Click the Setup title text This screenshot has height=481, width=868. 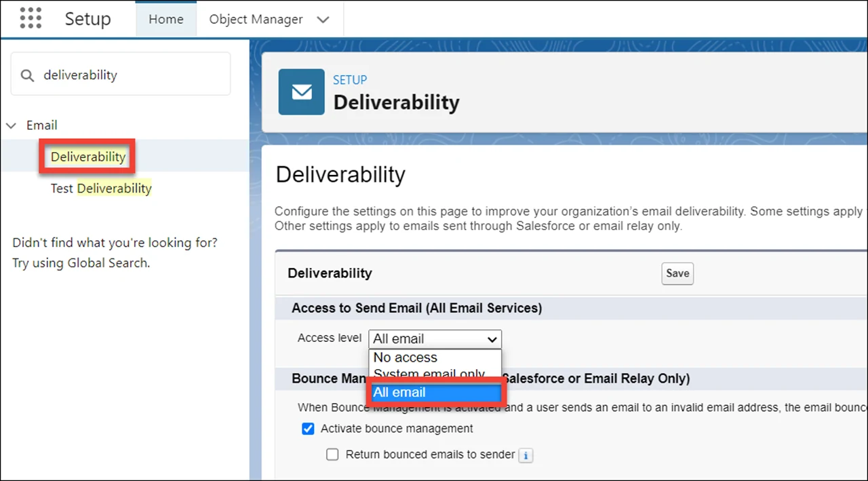tap(87, 19)
